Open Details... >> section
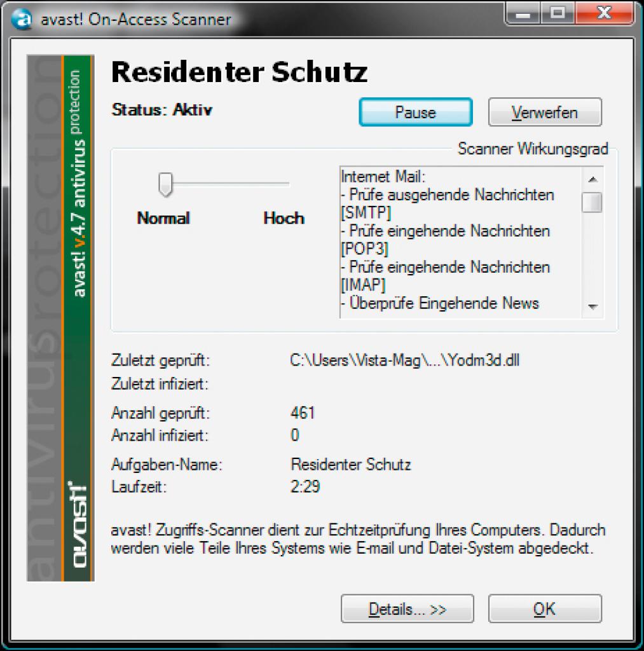 coord(407,608)
